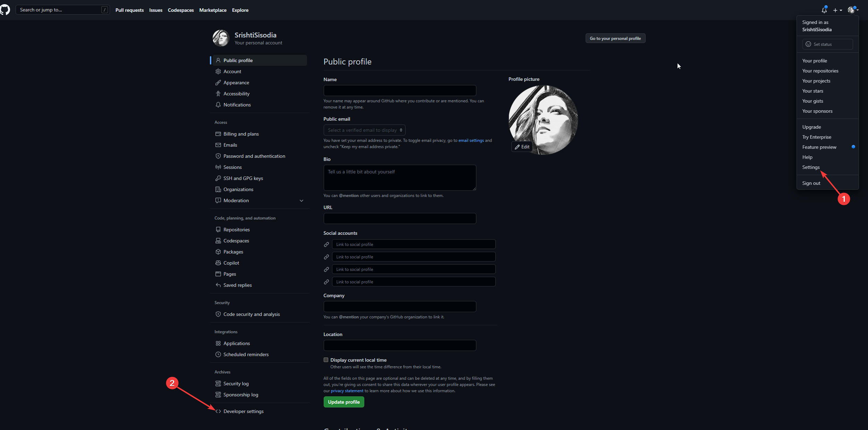Click the Appearance settings icon
The width and height of the screenshot is (868, 430).
[x=218, y=83]
